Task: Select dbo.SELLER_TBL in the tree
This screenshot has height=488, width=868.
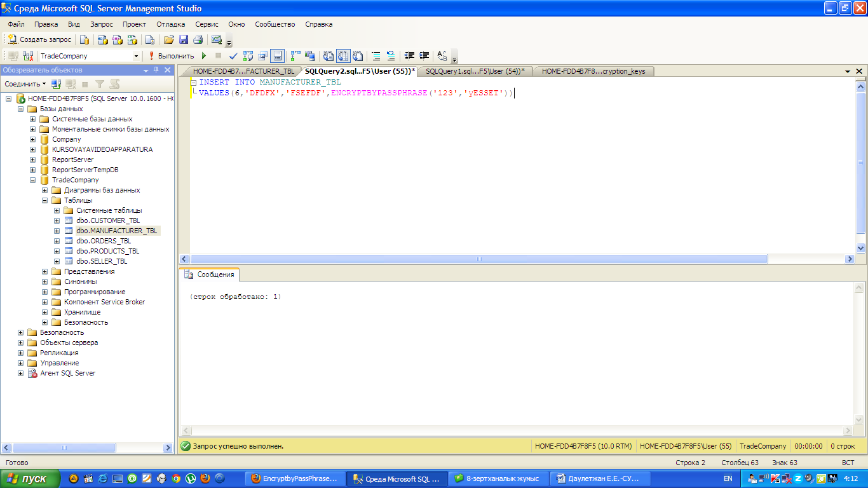Action: pyautogui.click(x=102, y=261)
